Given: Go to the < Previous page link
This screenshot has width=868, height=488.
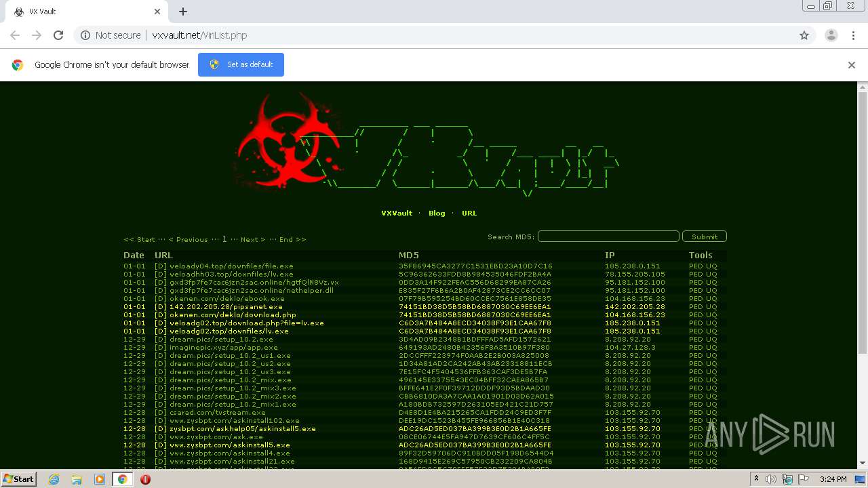Looking at the screenshot, I should 188,239.
